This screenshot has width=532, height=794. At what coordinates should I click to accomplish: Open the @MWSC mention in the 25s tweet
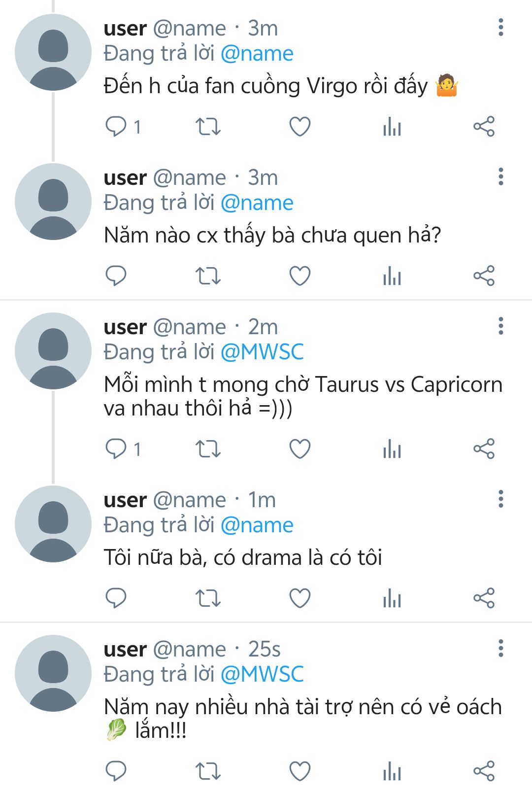click(262, 674)
